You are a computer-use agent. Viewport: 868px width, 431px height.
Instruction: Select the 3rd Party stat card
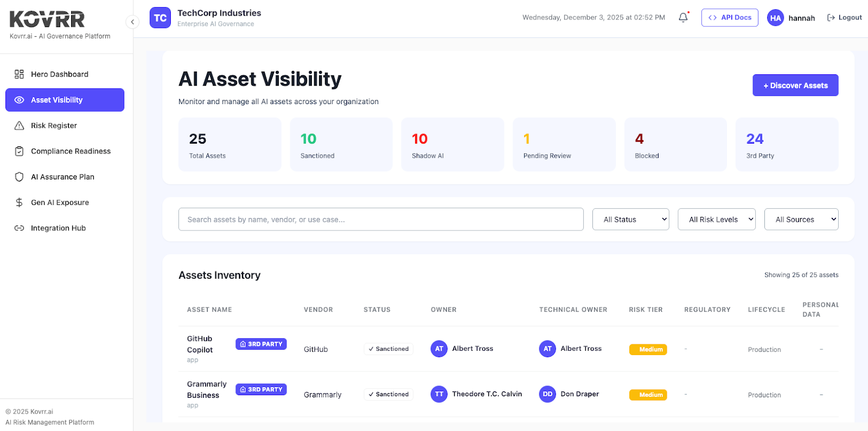(787, 145)
